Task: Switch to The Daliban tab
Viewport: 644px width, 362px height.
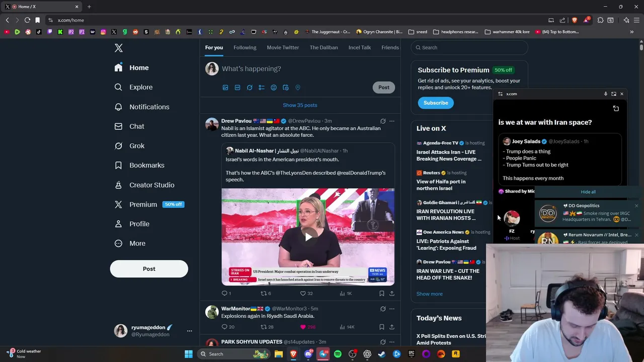Action: point(324,47)
